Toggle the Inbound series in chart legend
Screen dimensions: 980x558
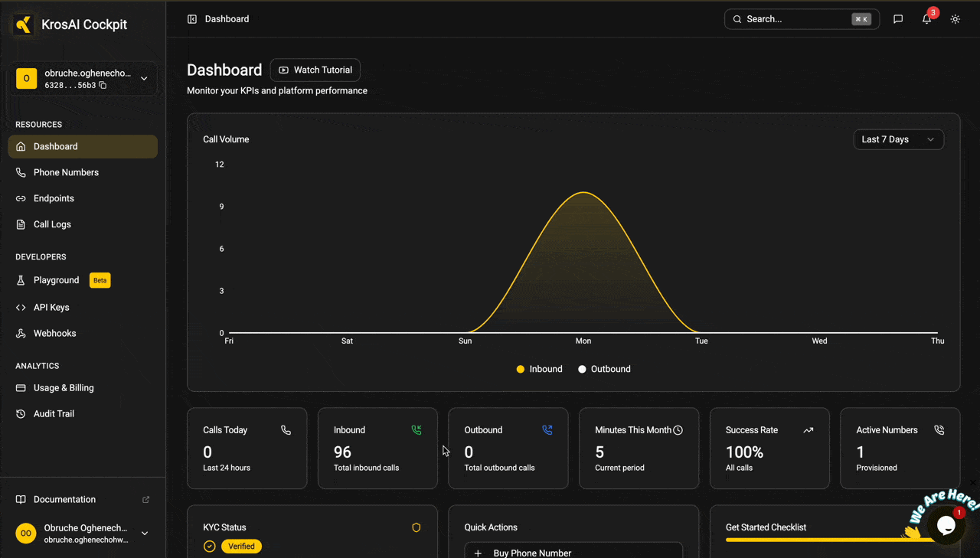pyautogui.click(x=540, y=369)
